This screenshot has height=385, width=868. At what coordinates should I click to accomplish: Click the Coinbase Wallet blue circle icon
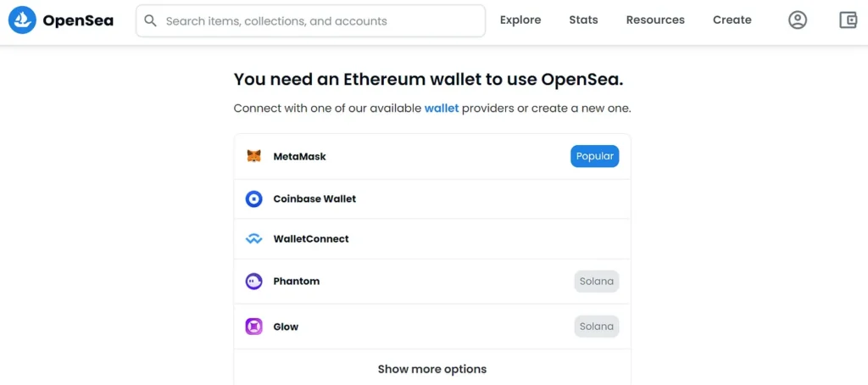(253, 199)
